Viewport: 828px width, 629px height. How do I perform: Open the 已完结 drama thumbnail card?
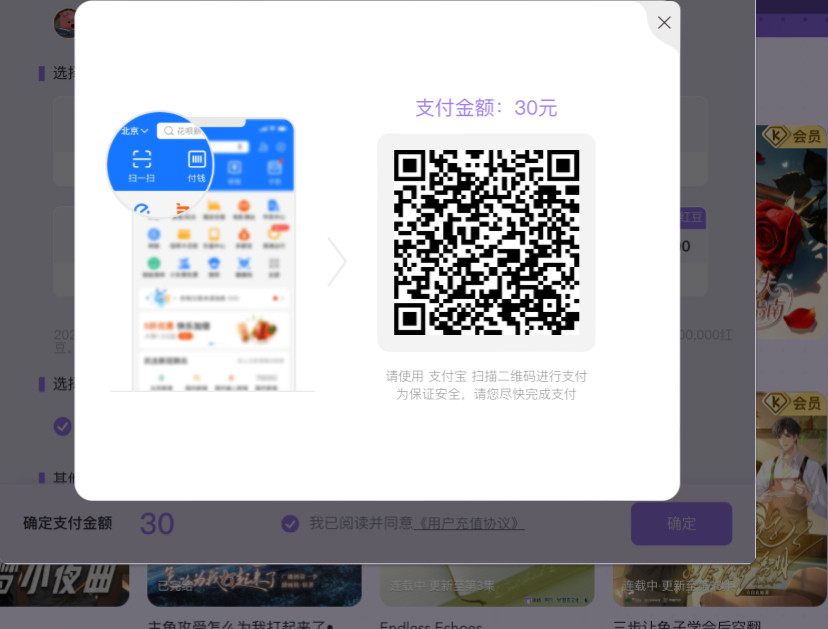254,585
